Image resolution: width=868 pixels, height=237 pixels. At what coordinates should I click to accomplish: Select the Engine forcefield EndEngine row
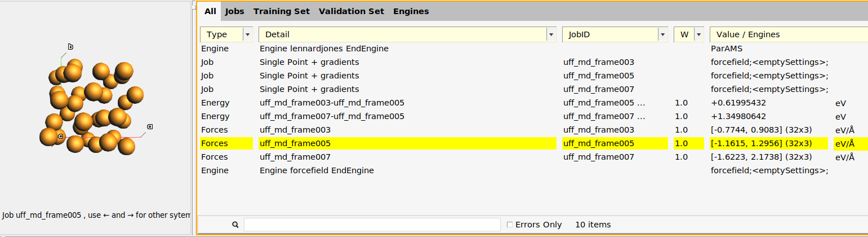tap(317, 170)
